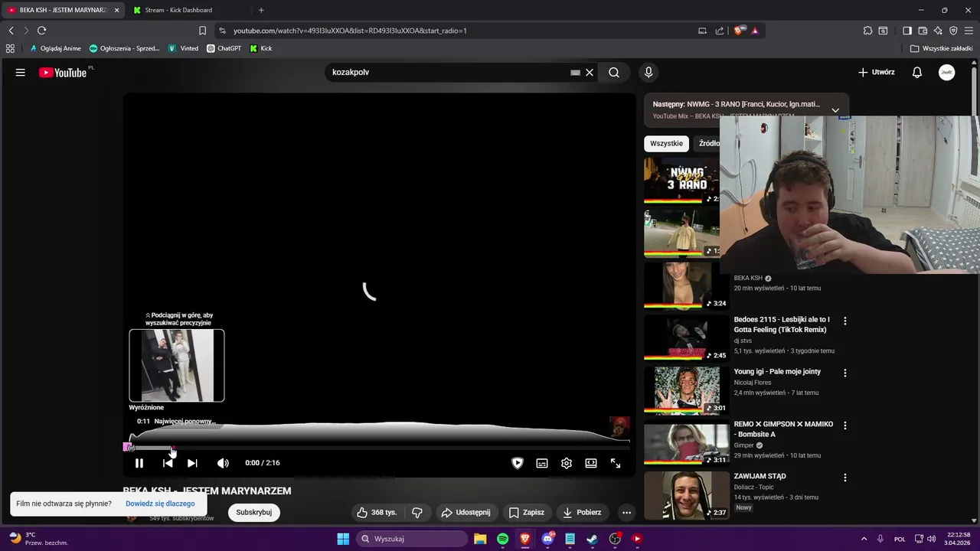The image size is (980, 551).
Task: Subscribe with the Subskrybuj button
Action: [x=254, y=513]
